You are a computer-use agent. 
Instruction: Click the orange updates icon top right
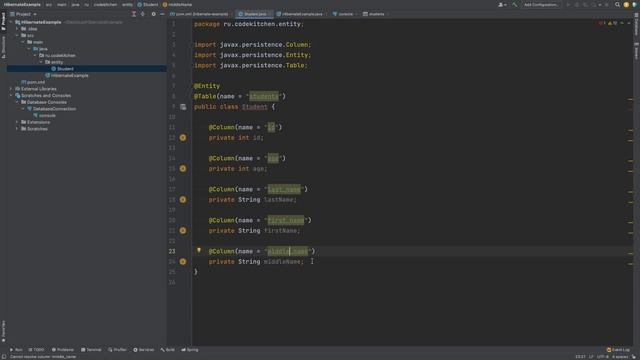(626, 4)
